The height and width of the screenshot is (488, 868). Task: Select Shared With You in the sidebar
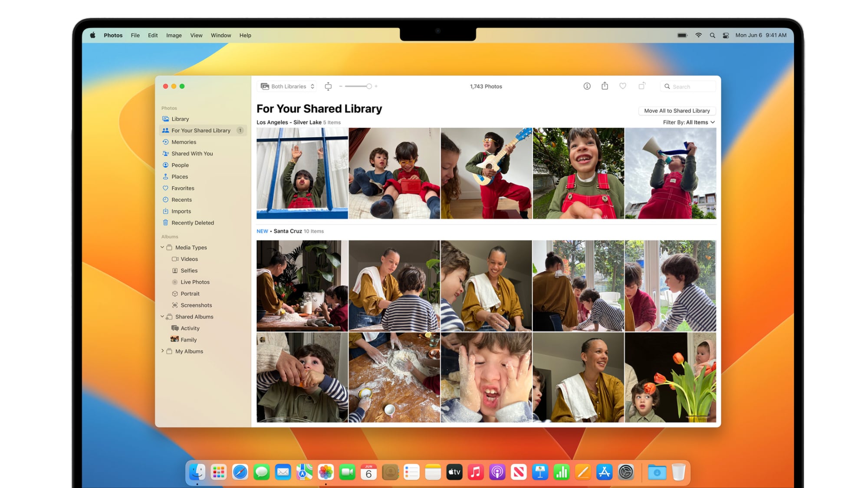point(192,153)
